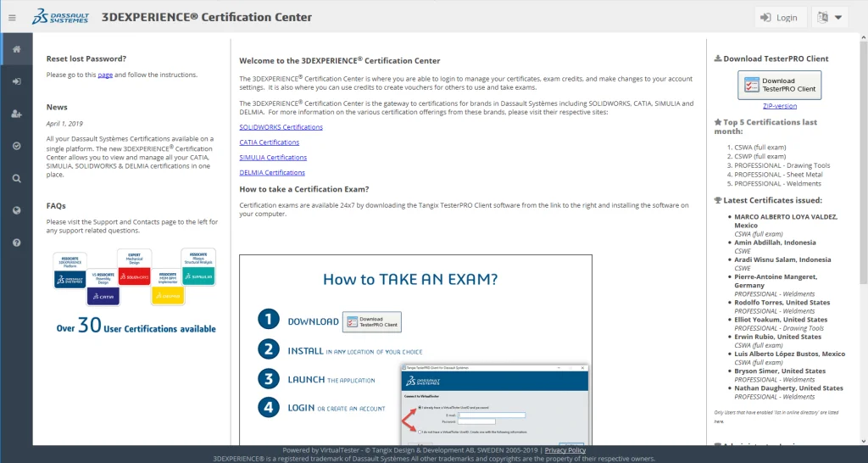Open the sidebar check-circle icon

tap(17, 146)
